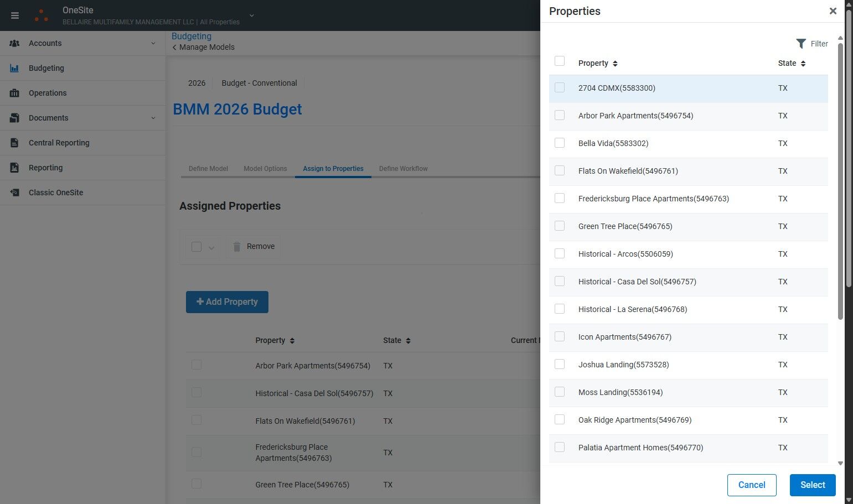Expand the Documents sidebar chevron
853x504 pixels.
pyautogui.click(x=153, y=118)
